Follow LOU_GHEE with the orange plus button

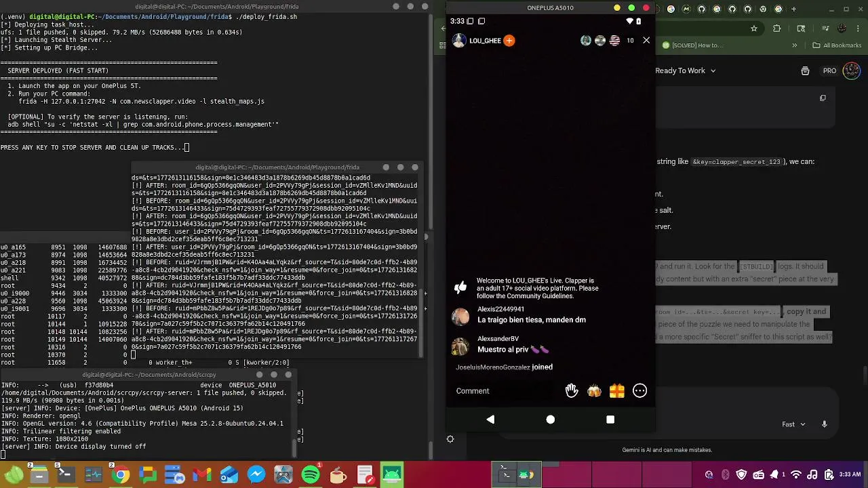(x=509, y=41)
